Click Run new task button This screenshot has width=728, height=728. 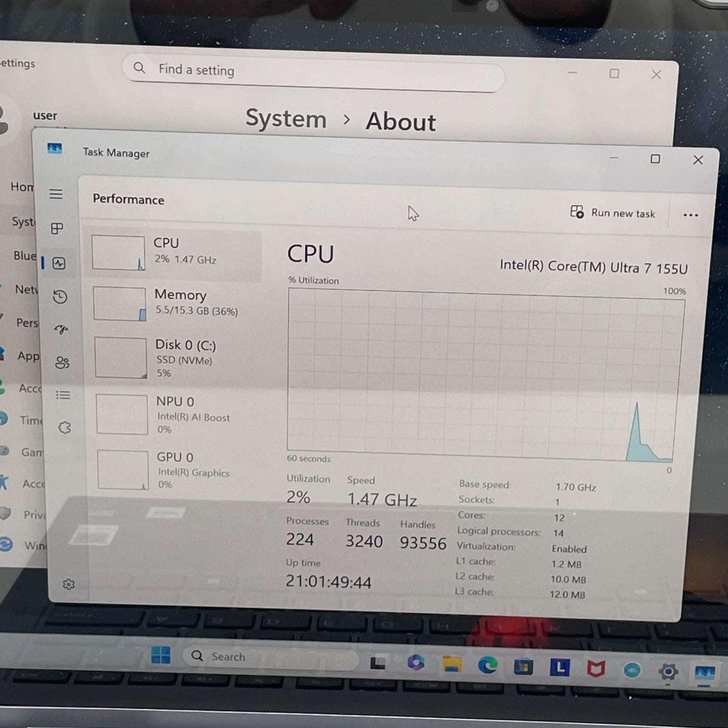(x=612, y=213)
